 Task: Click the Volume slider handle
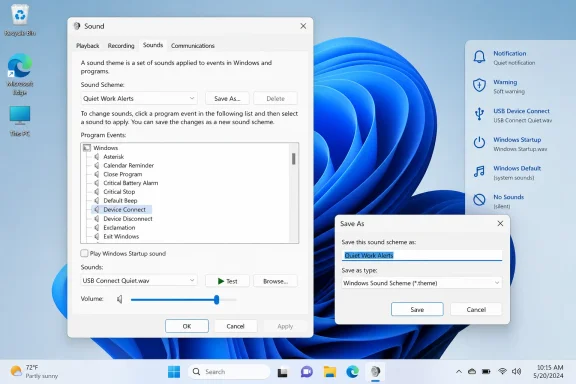click(x=216, y=300)
